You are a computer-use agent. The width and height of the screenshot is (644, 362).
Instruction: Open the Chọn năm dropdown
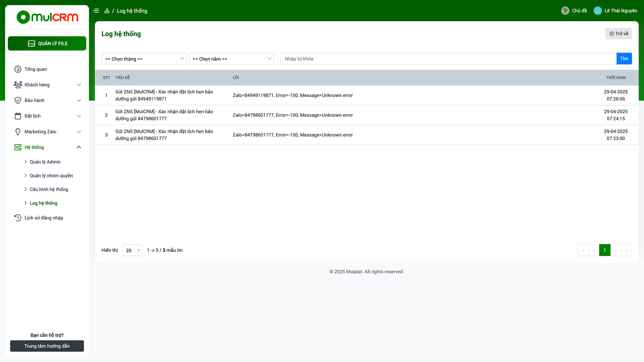[231, 59]
